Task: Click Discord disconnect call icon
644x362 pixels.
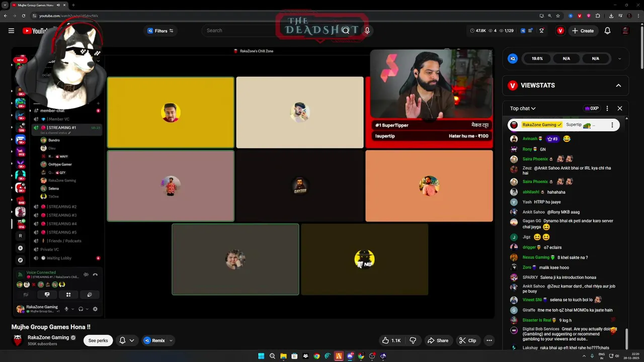Action: tap(95, 275)
